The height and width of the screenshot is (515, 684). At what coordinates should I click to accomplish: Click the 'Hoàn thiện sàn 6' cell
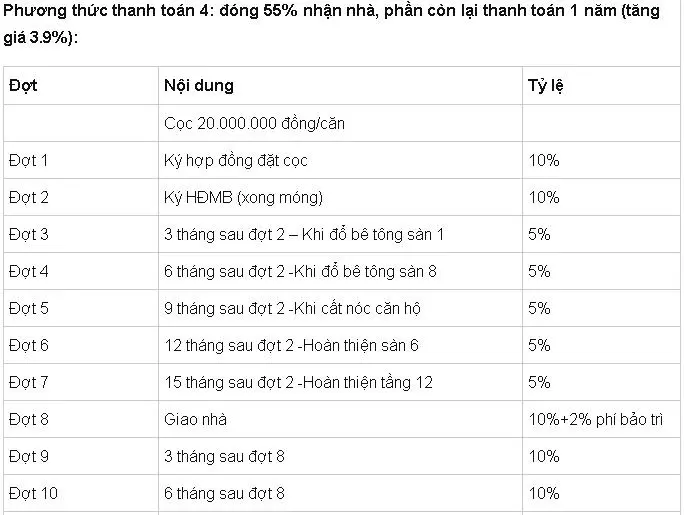coord(292,345)
